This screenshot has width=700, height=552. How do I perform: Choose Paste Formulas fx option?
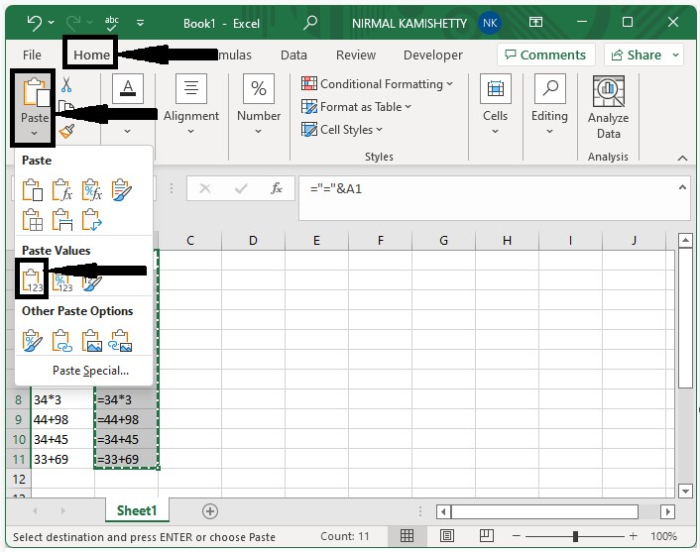click(62, 190)
